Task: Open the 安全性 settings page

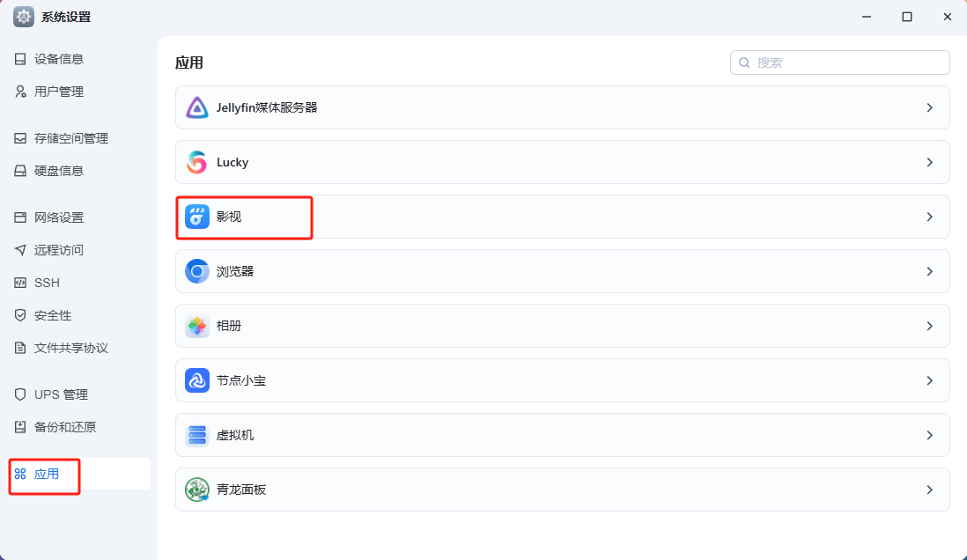Action: click(53, 315)
